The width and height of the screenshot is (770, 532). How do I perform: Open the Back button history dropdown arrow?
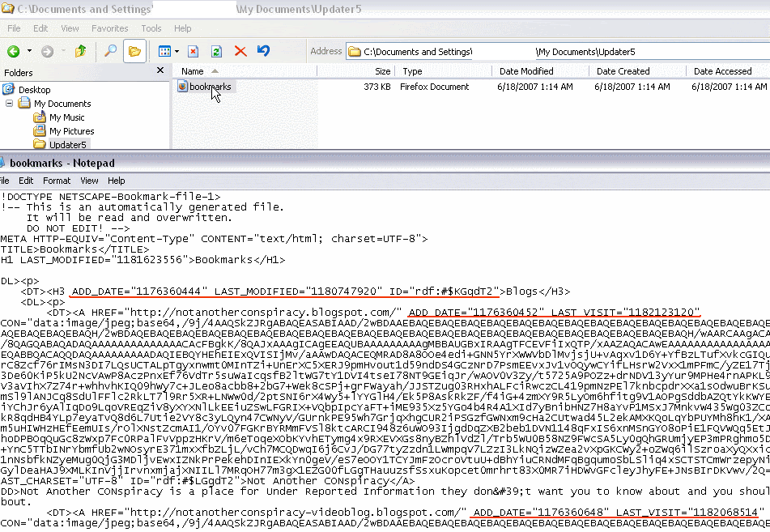[29, 51]
